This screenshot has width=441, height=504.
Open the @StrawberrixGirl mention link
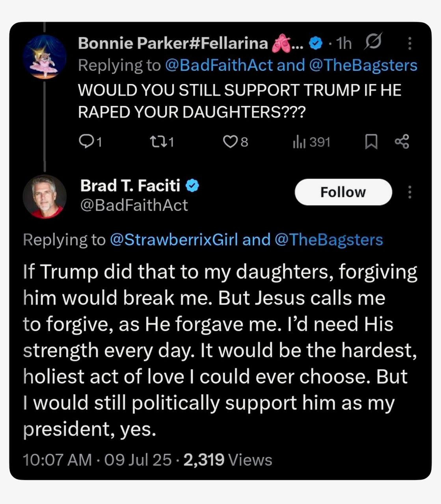pyautogui.click(x=174, y=240)
